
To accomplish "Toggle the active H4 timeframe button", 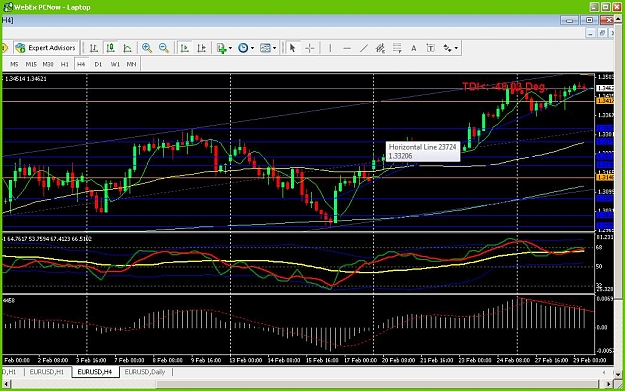I will tap(81, 64).
